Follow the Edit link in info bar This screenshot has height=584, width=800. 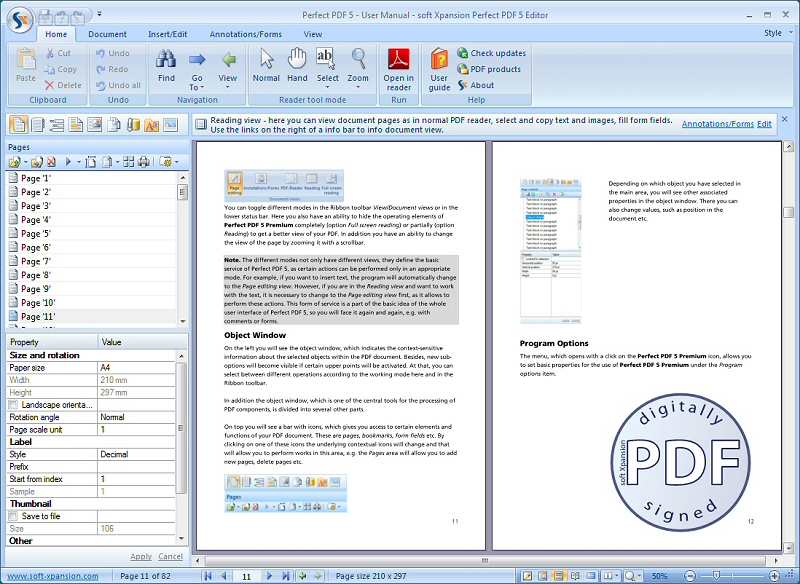(764, 124)
